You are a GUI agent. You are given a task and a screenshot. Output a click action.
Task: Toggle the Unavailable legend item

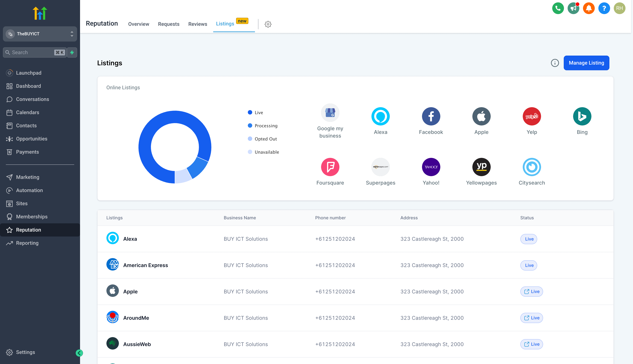point(263,152)
